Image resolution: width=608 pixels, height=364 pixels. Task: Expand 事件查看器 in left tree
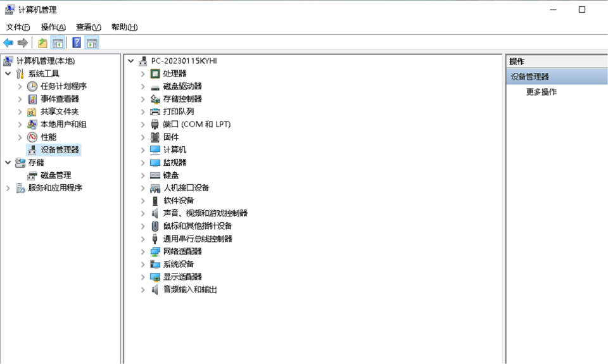[x=20, y=99]
